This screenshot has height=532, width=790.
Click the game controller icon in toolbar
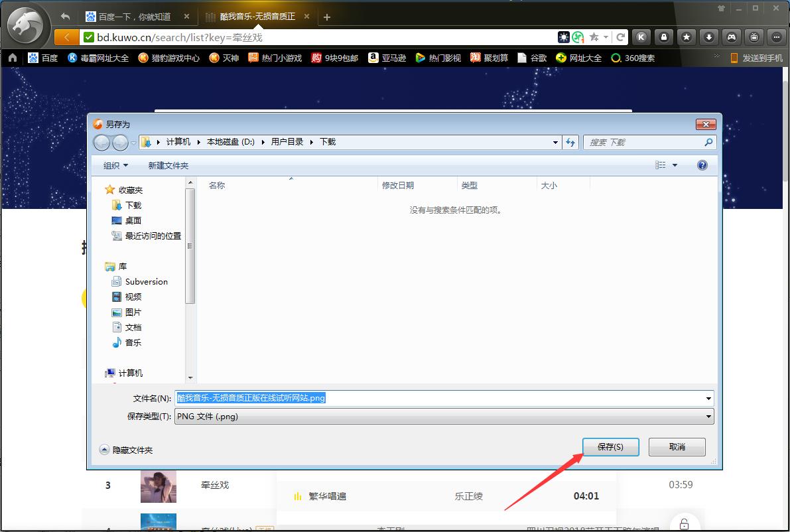(732, 37)
